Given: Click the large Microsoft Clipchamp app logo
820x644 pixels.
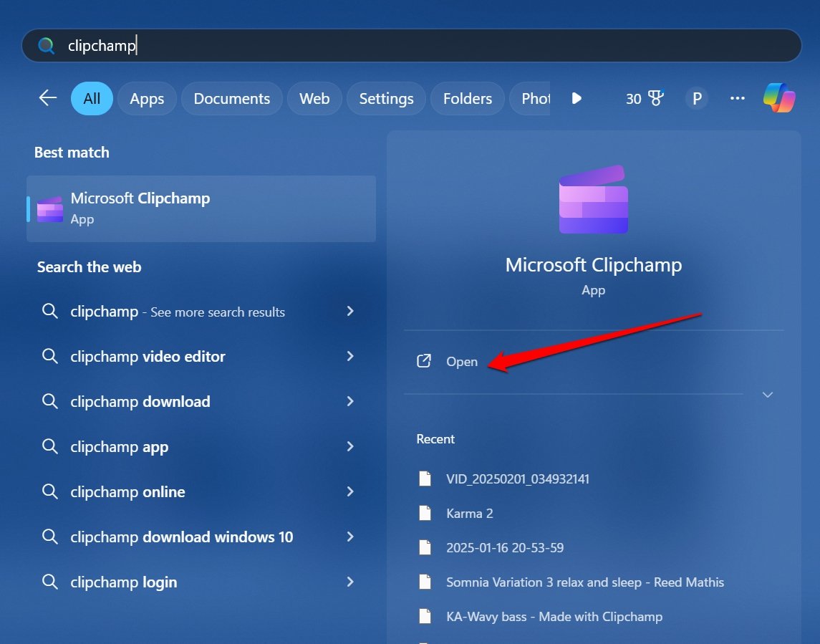Looking at the screenshot, I should click(x=594, y=199).
